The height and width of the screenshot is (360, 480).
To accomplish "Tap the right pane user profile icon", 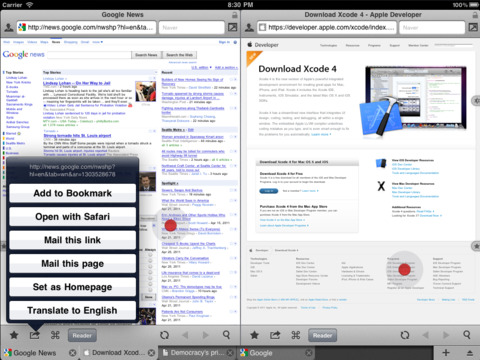I will click(249, 28).
